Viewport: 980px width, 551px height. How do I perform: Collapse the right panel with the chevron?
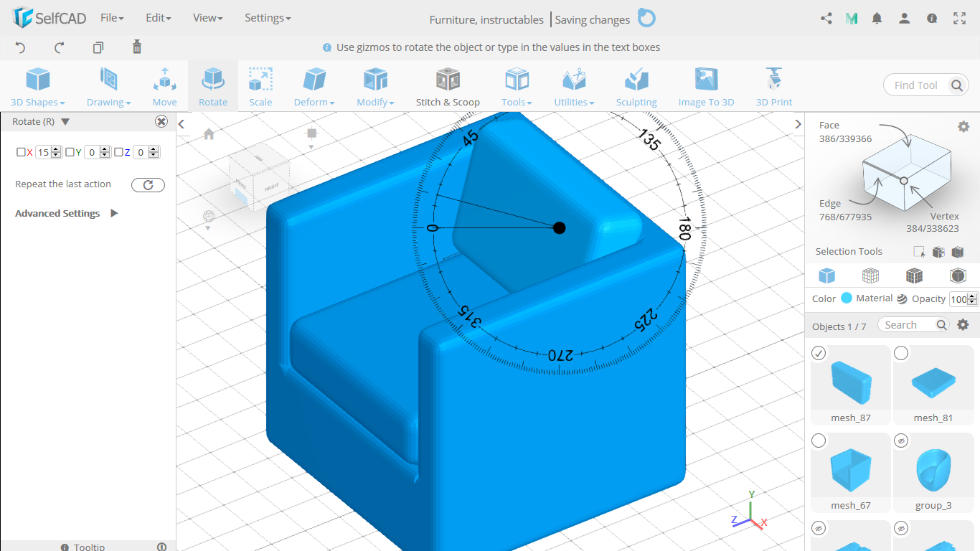click(x=798, y=124)
